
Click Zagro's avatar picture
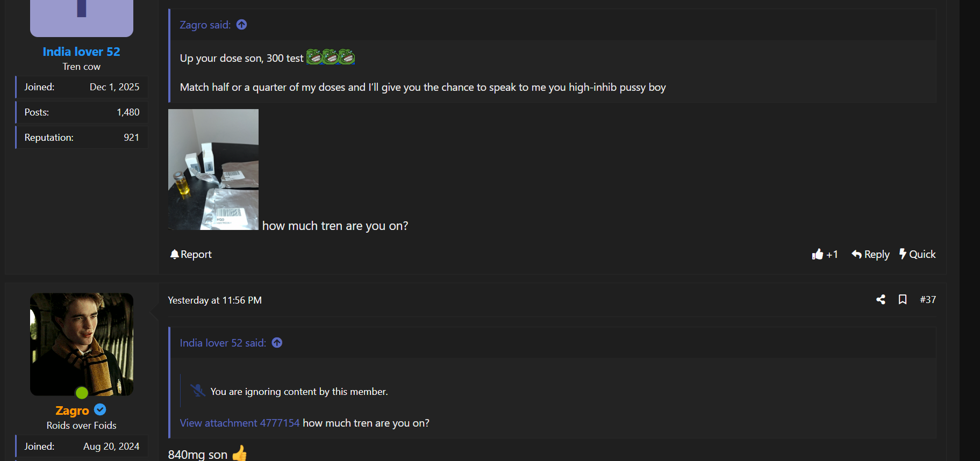pyautogui.click(x=82, y=344)
